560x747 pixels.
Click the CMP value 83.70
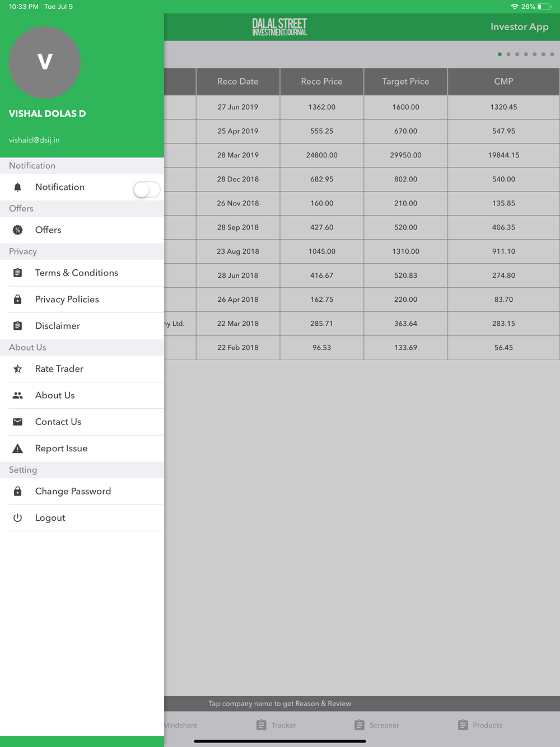[504, 300]
